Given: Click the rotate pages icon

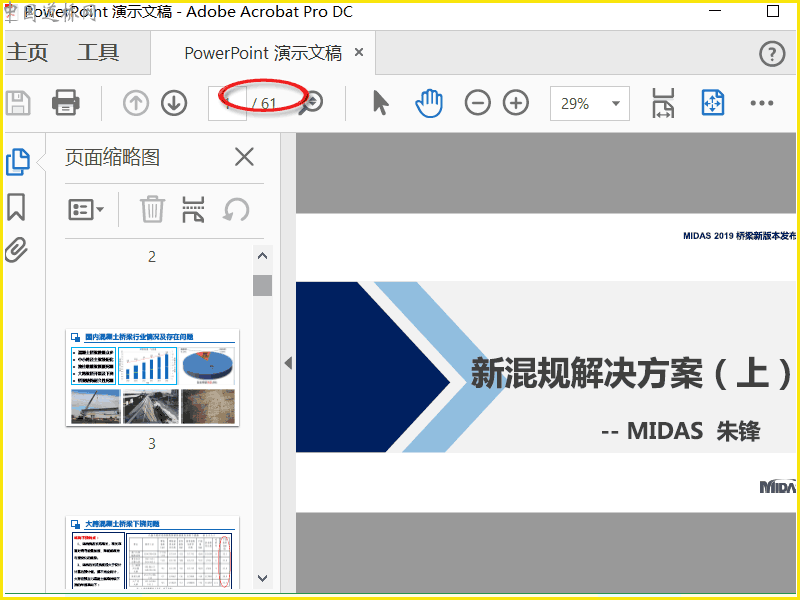Looking at the screenshot, I should tap(236, 210).
